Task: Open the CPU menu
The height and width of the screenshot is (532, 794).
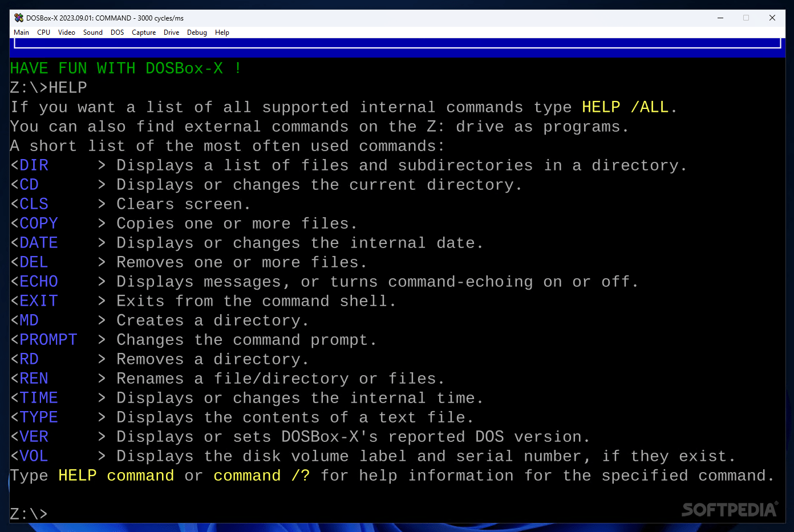Action: click(x=43, y=33)
